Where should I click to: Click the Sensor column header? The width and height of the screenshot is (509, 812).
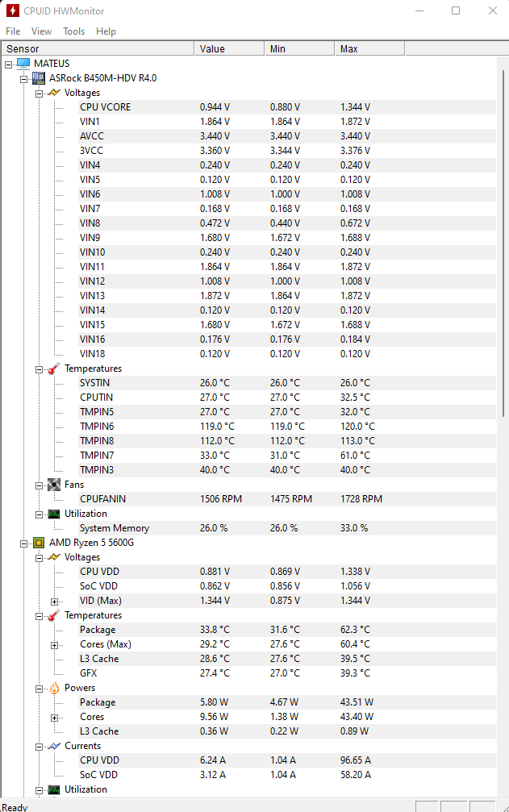click(98, 48)
